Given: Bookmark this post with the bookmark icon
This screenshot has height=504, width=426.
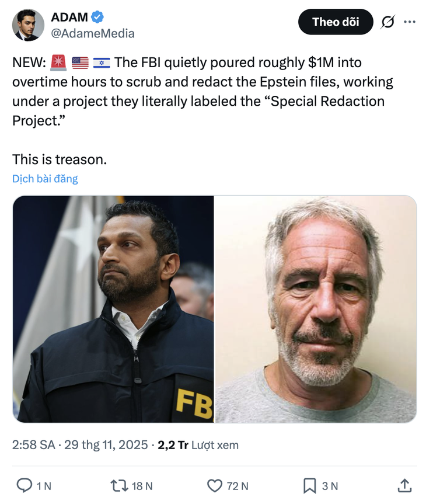Looking at the screenshot, I should coord(310,485).
